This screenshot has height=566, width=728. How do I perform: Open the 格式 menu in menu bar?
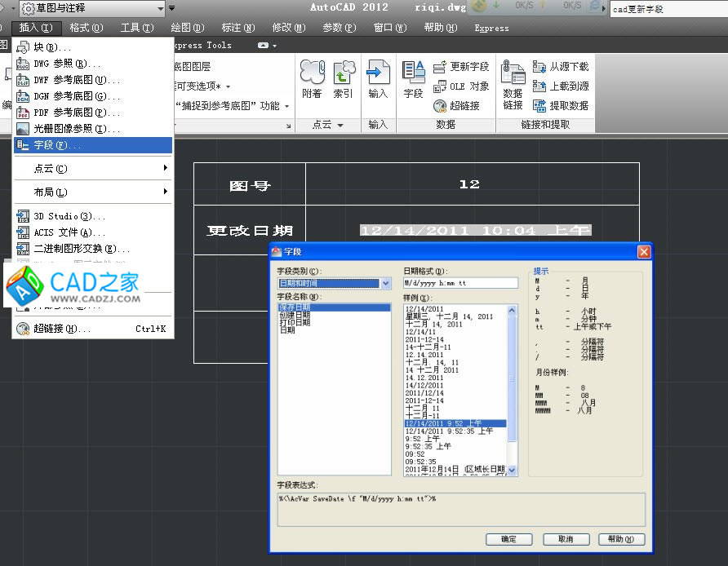(86, 28)
